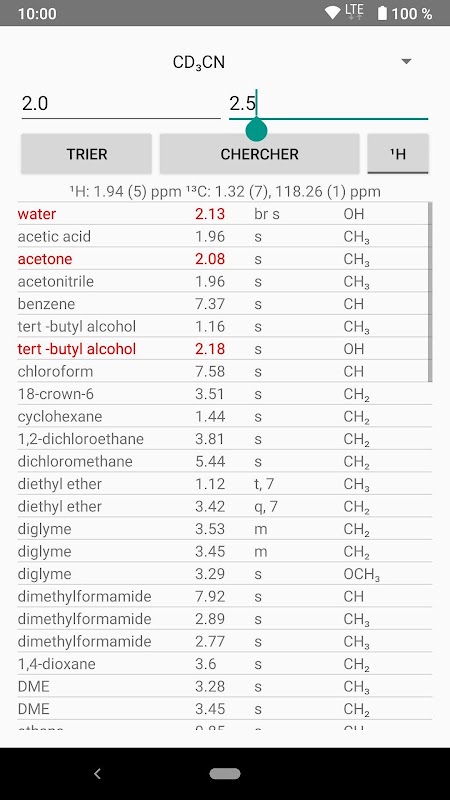Tap the teal text cursor handle
450x800 pixels.
pyautogui.click(x=256, y=130)
